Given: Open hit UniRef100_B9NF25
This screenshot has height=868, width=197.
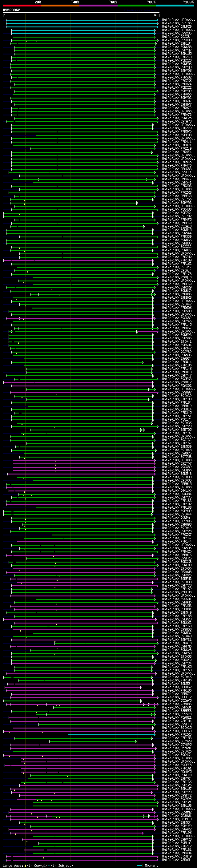Looking at the screenshot, I should click(x=177, y=118).
